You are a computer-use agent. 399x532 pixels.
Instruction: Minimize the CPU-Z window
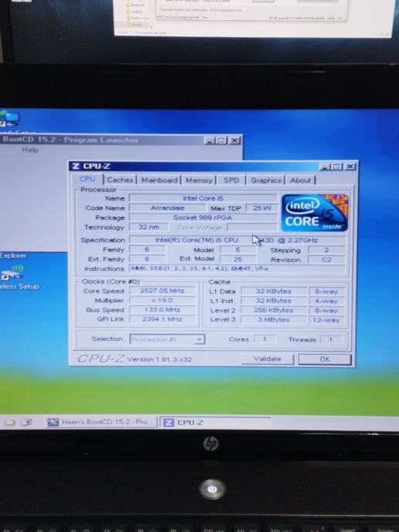coord(325,167)
